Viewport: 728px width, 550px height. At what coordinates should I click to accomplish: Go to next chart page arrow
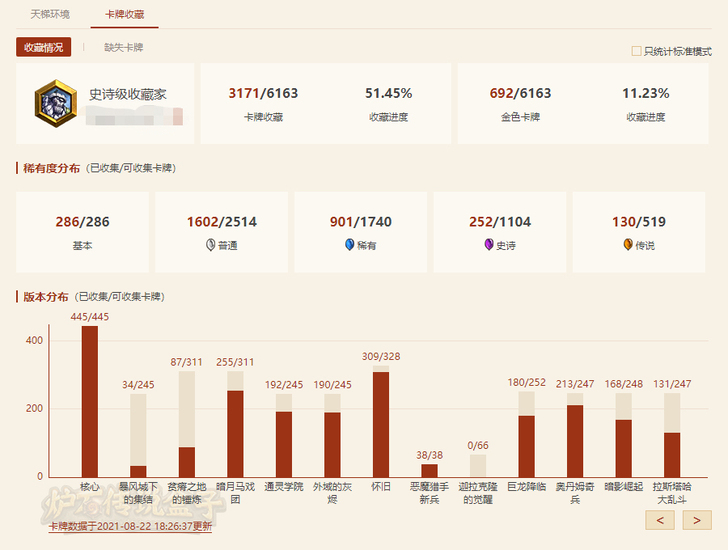pos(697,520)
